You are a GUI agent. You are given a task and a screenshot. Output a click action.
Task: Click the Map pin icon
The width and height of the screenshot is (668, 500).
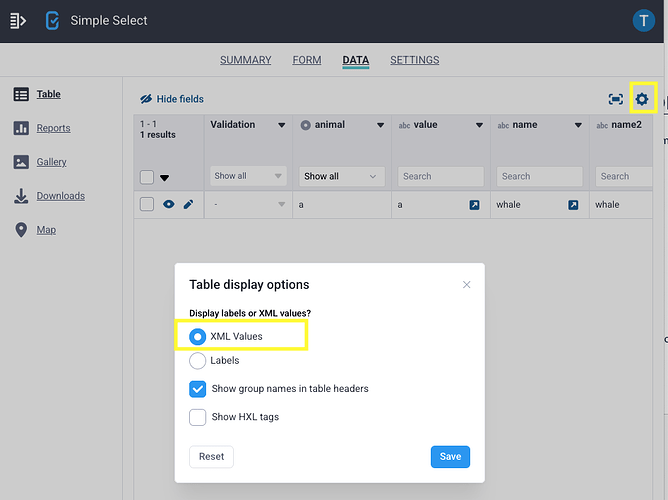tap(21, 230)
